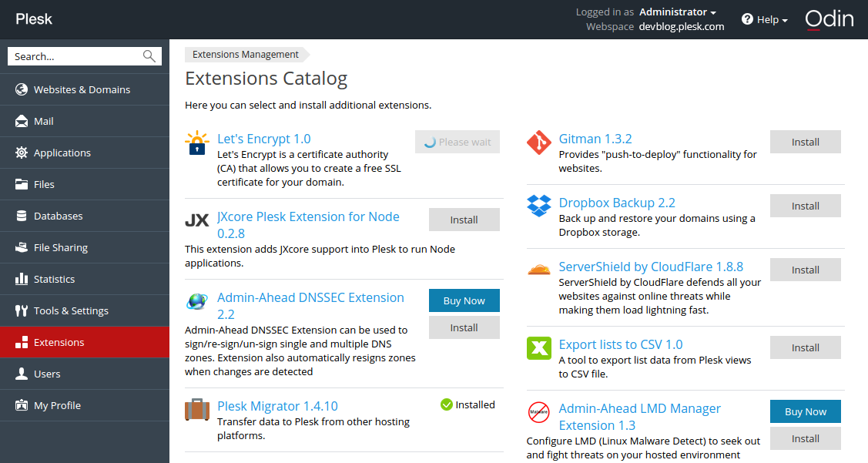Buy Admin-Ahead LMD Manager now
The width and height of the screenshot is (868, 463).
click(x=805, y=411)
